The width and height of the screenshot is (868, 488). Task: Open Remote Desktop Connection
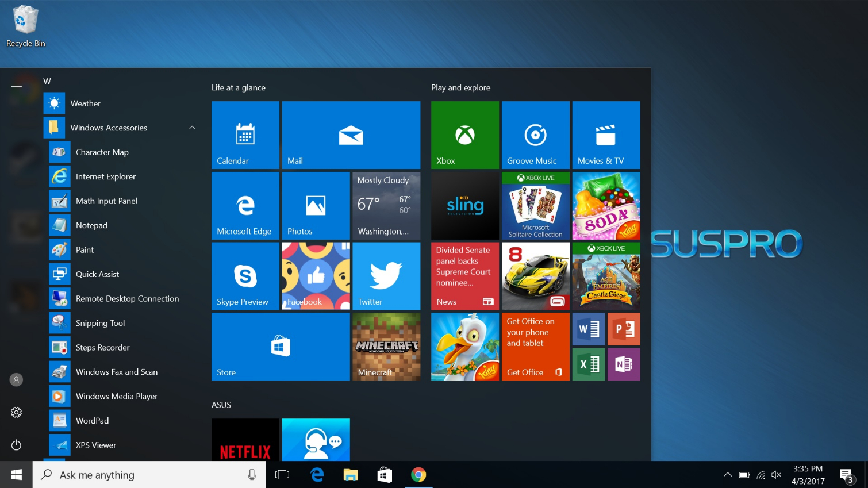click(x=122, y=299)
